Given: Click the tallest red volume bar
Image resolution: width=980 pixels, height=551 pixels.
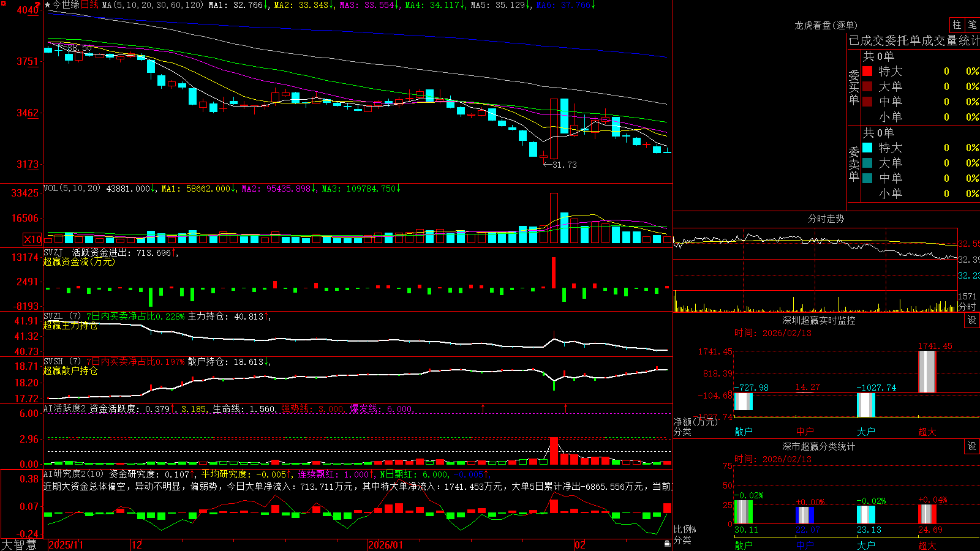Looking at the screenshot, I should click(554, 219).
